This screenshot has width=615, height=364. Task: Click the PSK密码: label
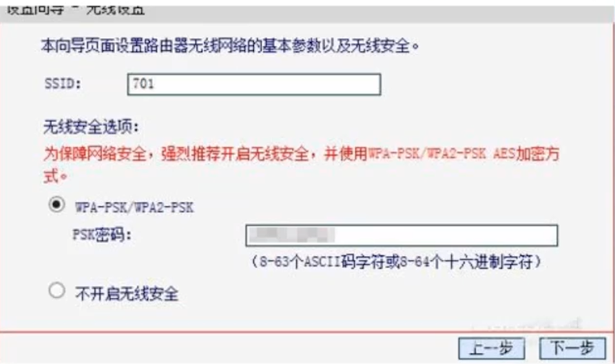[x=102, y=235]
